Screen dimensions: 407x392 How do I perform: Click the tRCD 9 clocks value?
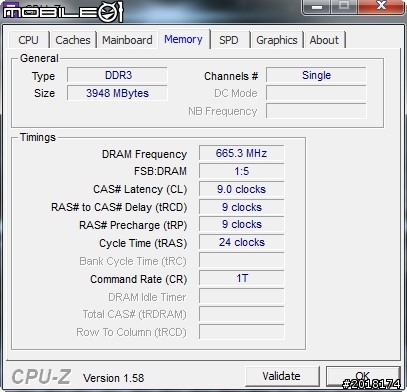click(242, 207)
